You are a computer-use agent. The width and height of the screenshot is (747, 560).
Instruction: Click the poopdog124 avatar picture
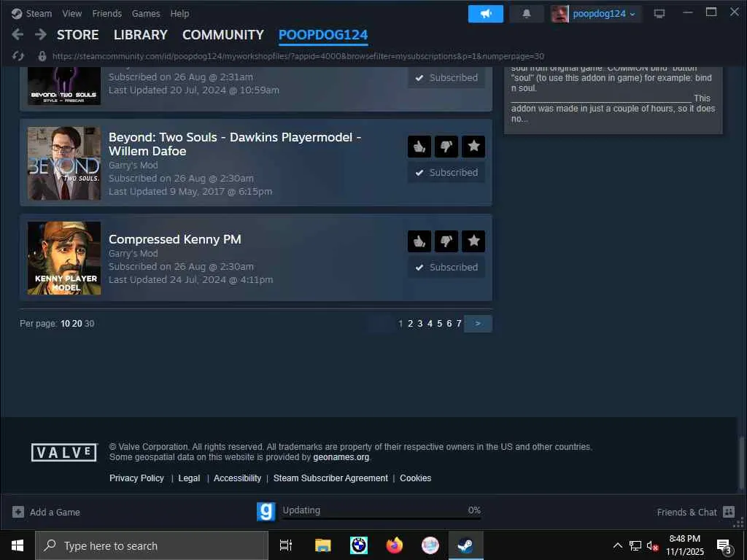click(x=560, y=14)
